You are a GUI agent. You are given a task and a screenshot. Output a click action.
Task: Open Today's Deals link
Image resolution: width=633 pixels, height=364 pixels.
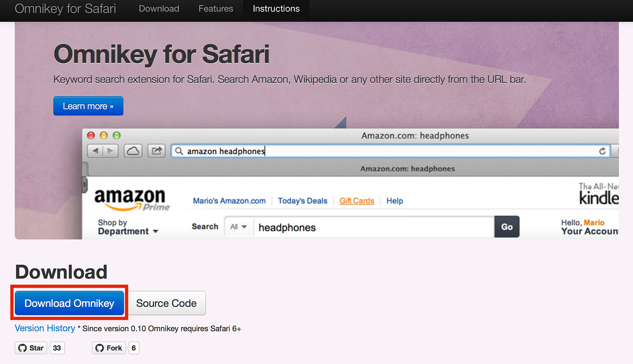[302, 201]
